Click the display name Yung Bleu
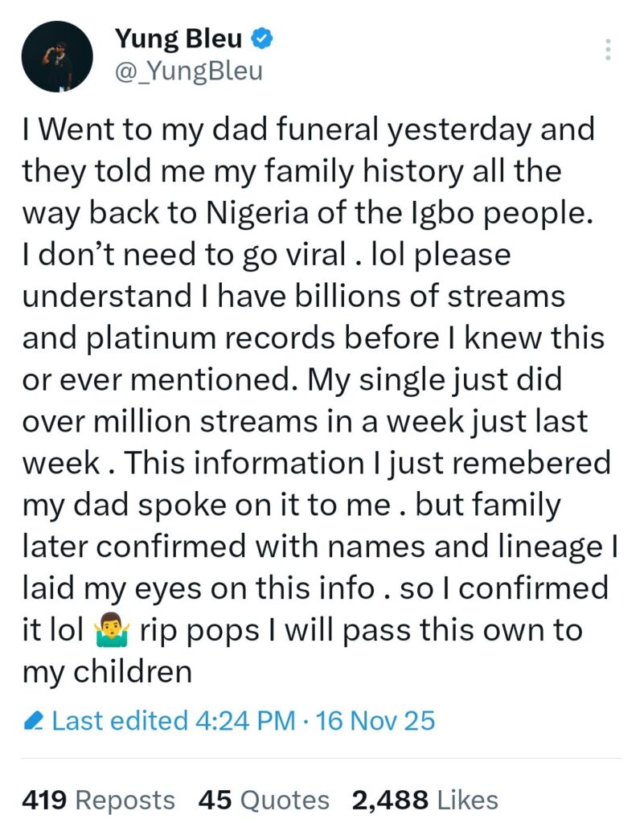The height and width of the screenshot is (823, 644). pyautogui.click(x=178, y=37)
